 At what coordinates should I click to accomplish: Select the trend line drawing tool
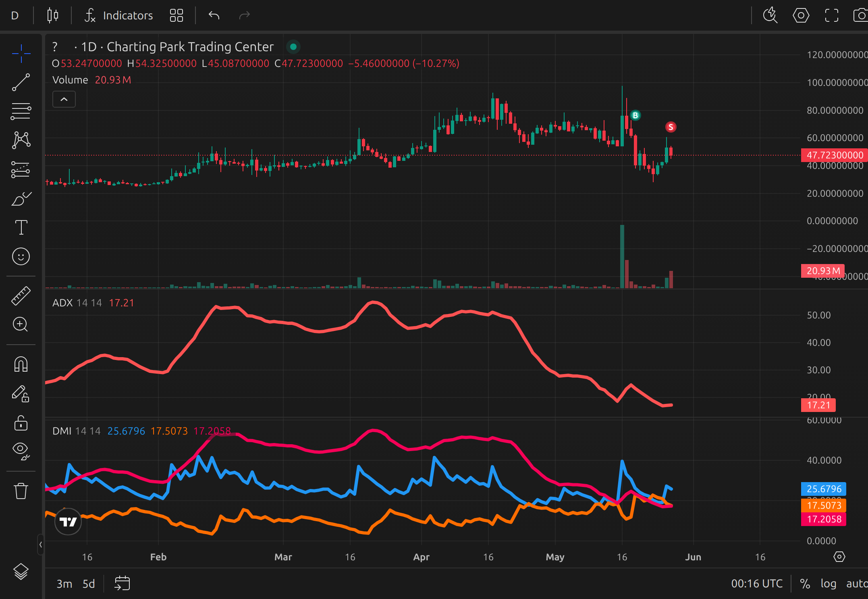coord(21,82)
